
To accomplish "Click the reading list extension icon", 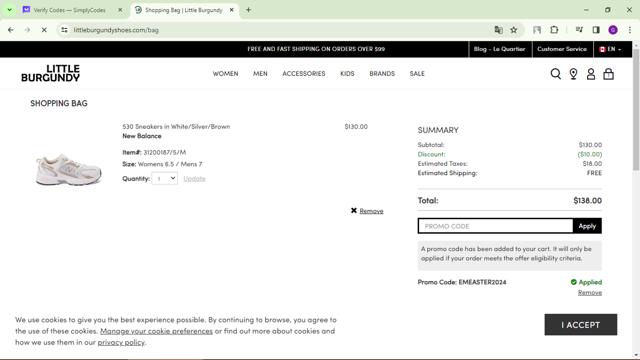I will coord(537,30).
